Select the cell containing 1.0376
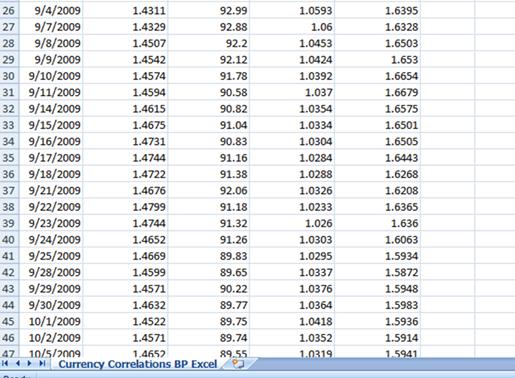This screenshot has height=378, width=515. pos(292,288)
